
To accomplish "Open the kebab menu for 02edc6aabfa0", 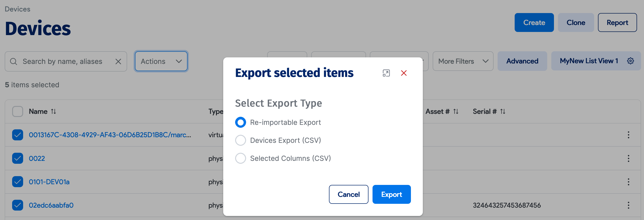I will pos(629,205).
